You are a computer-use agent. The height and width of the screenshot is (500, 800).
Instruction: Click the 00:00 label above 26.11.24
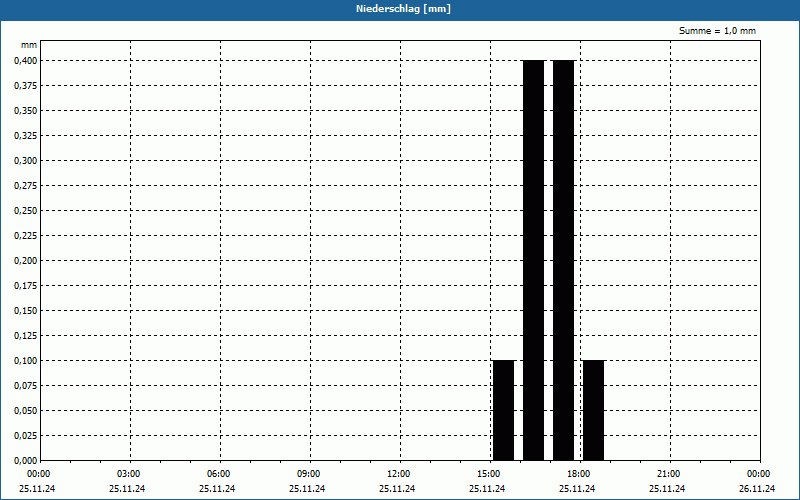[759, 474]
